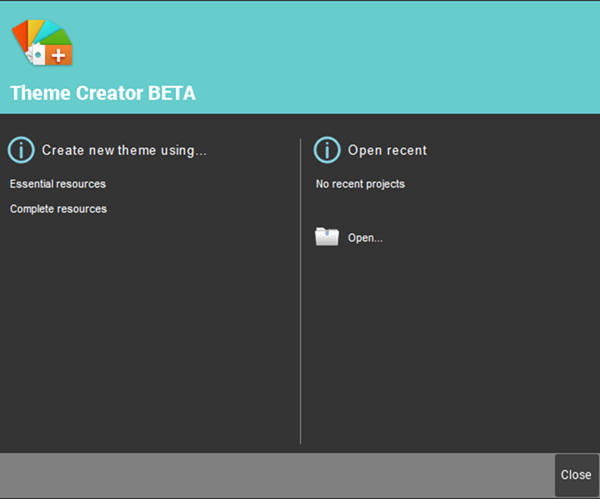Click the Open recent heading
The image size is (600, 499).
pyautogui.click(x=387, y=150)
